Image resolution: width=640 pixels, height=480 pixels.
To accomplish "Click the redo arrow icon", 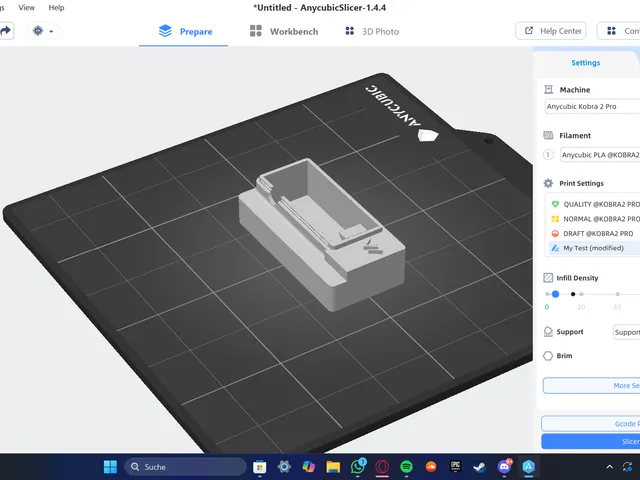I will pyautogui.click(x=6, y=31).
